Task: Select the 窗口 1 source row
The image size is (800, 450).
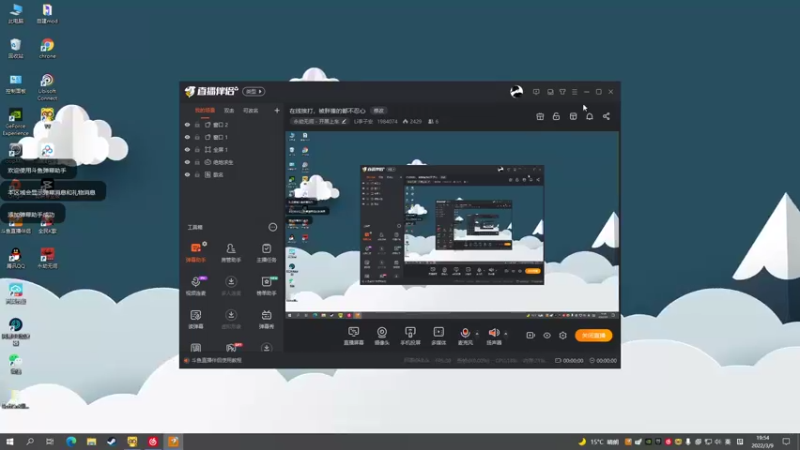Action: click(x=232, y=137)
